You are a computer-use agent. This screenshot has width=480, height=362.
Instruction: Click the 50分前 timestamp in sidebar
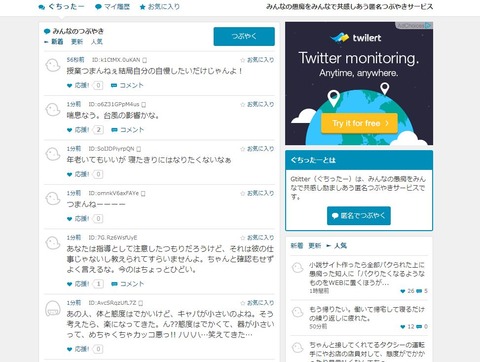318,327
